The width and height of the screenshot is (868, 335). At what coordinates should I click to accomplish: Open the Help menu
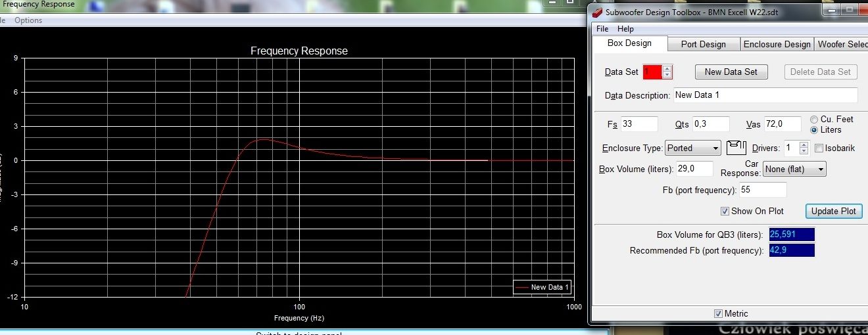click(x=625, y=29)
